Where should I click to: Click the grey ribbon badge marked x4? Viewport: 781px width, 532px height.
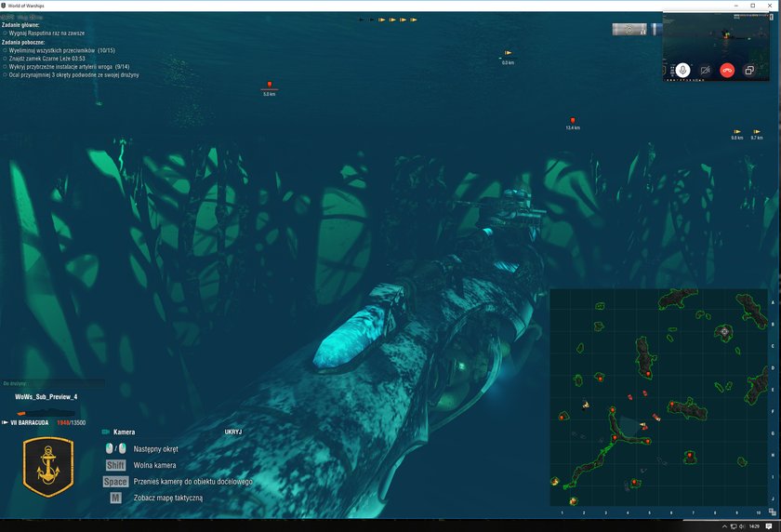point(629,30)
